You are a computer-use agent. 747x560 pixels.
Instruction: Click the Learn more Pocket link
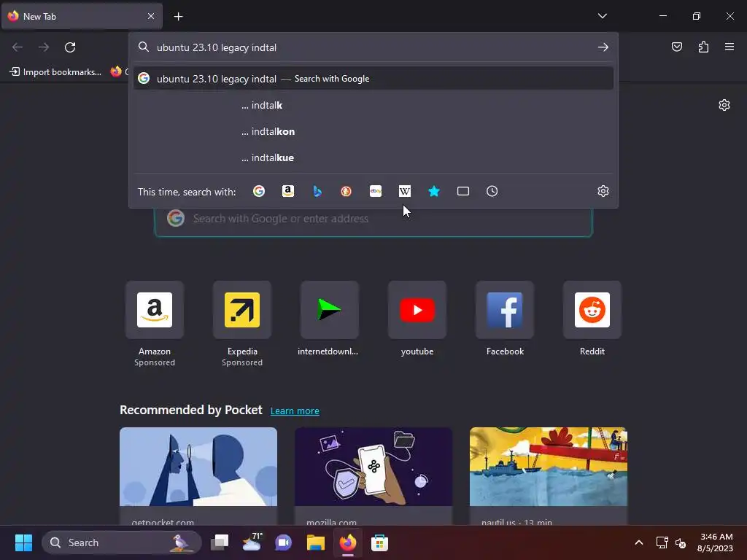pyautogui.click(x=295, y=411)
